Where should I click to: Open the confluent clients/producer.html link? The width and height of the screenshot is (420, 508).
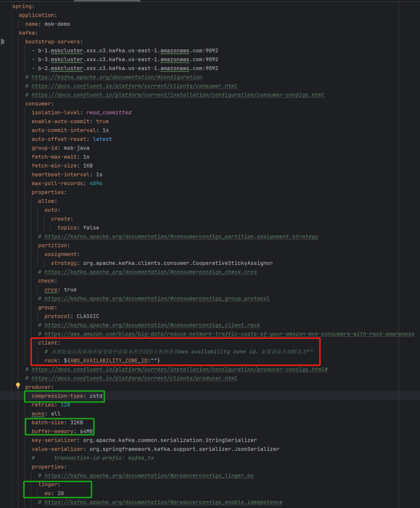(135, 378)
